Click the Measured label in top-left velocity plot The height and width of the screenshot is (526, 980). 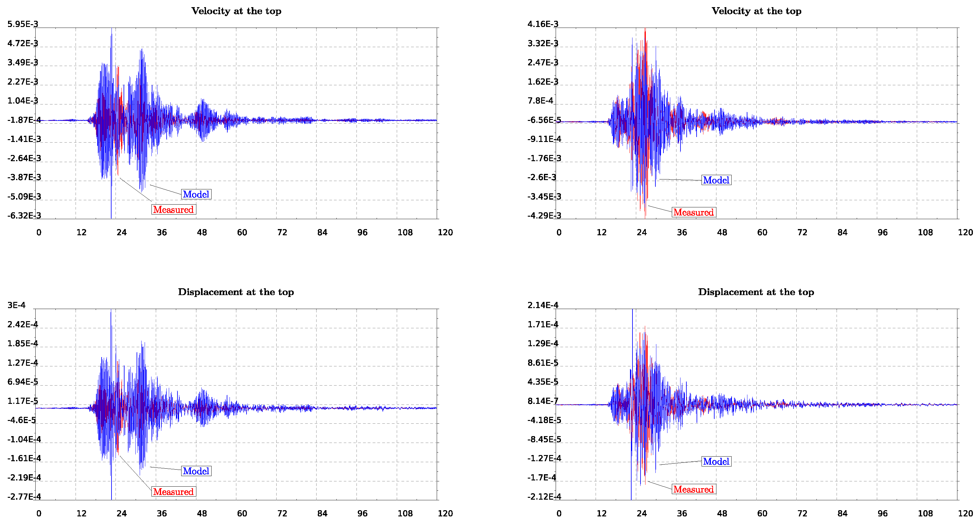click(x=173, y=210)
